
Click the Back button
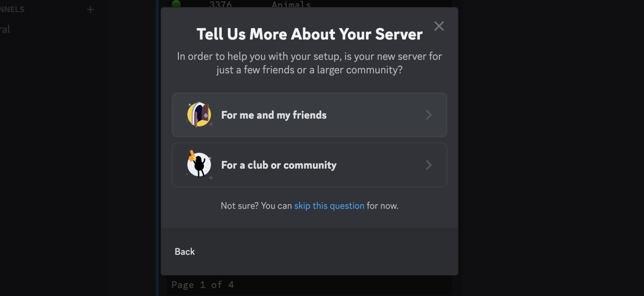184,251
